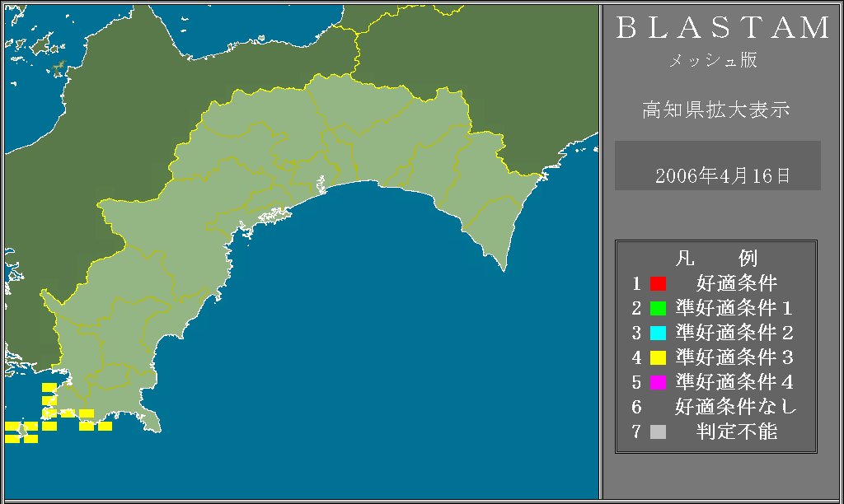Click the 準好適条件2 legend label
Viewport: 844px width, 504px height.
point(734,333)
